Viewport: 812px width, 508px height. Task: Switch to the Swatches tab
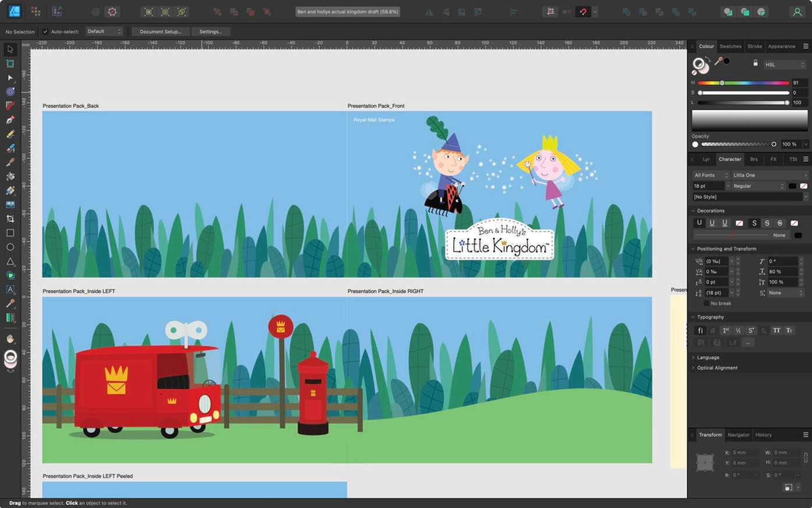tap(730, 47)
